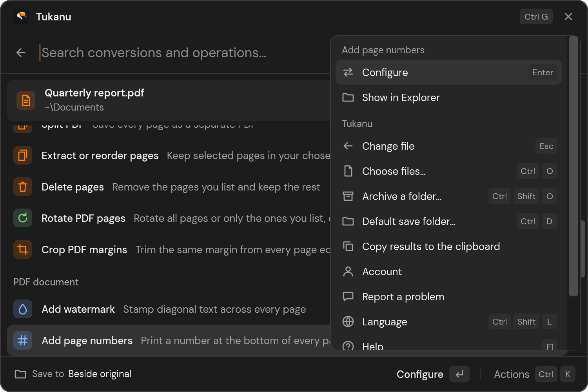Click the left arrow icon beside Change file

coord(348,146)
